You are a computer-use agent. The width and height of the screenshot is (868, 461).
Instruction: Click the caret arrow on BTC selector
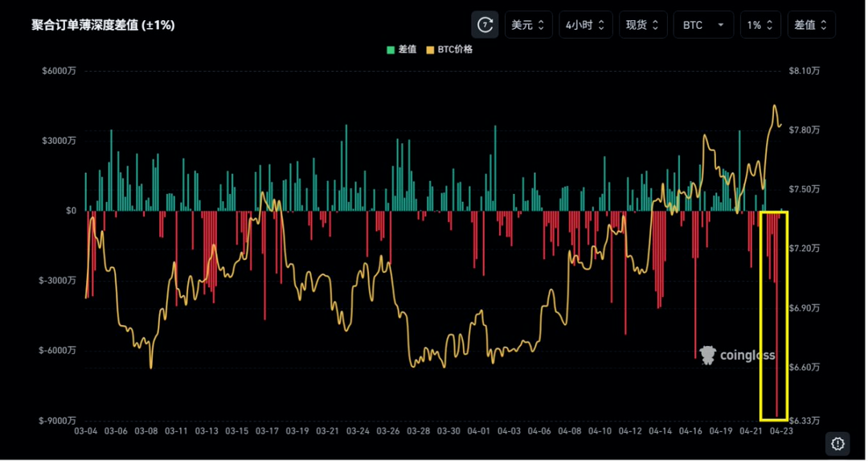[x=719, y=25]
